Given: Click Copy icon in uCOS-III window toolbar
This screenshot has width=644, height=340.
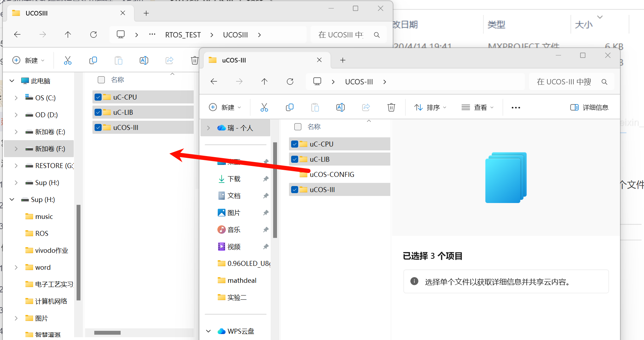Looking at the screenshot, I should pos(290,107).
